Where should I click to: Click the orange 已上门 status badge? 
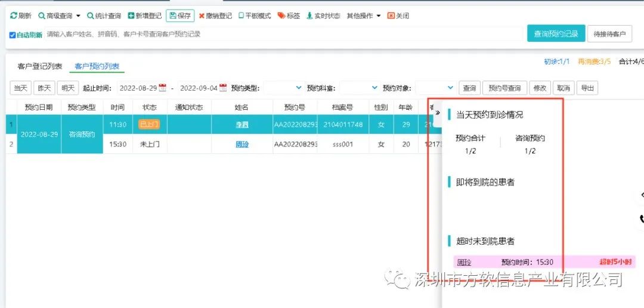coord(148,124)
